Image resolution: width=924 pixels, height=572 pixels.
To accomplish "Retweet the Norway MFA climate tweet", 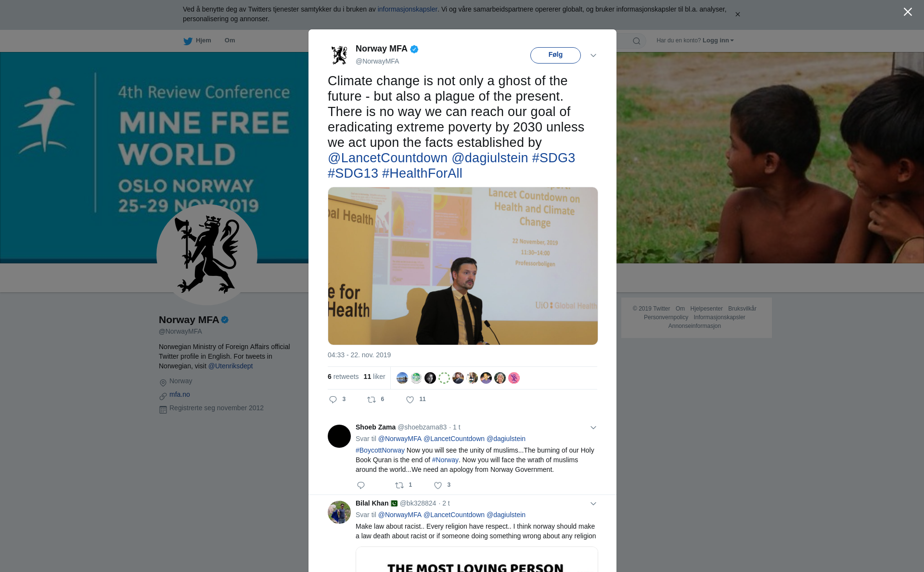I will tap(372, 400).
